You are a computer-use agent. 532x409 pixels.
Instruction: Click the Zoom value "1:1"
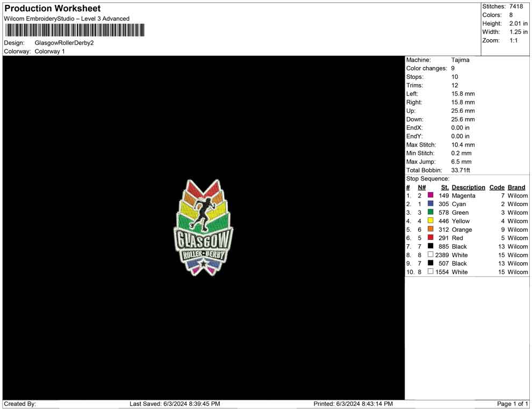[x=513, y=40]
